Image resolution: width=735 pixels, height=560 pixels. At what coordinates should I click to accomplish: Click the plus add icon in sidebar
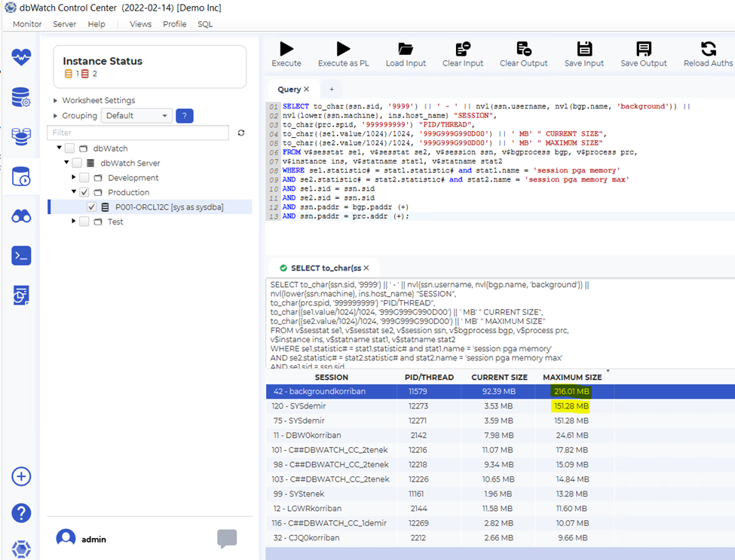[x=21, y=476]
